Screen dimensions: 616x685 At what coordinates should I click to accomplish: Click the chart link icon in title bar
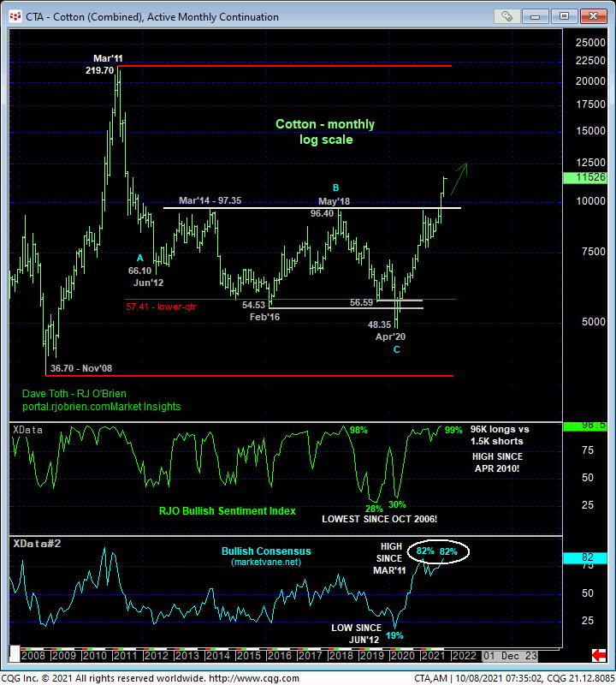(x=509, y=16)
